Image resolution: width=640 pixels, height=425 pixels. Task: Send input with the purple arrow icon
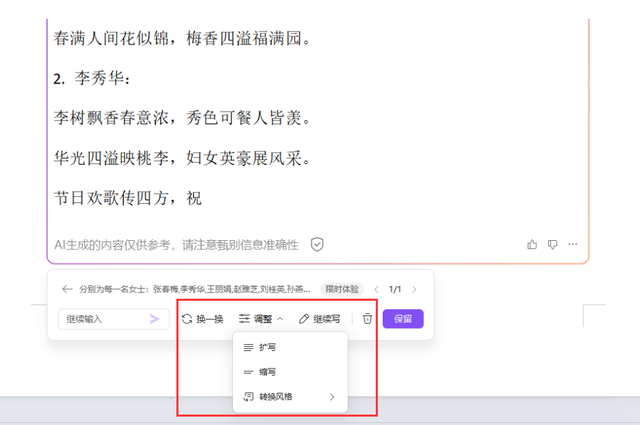coord(154,319)
